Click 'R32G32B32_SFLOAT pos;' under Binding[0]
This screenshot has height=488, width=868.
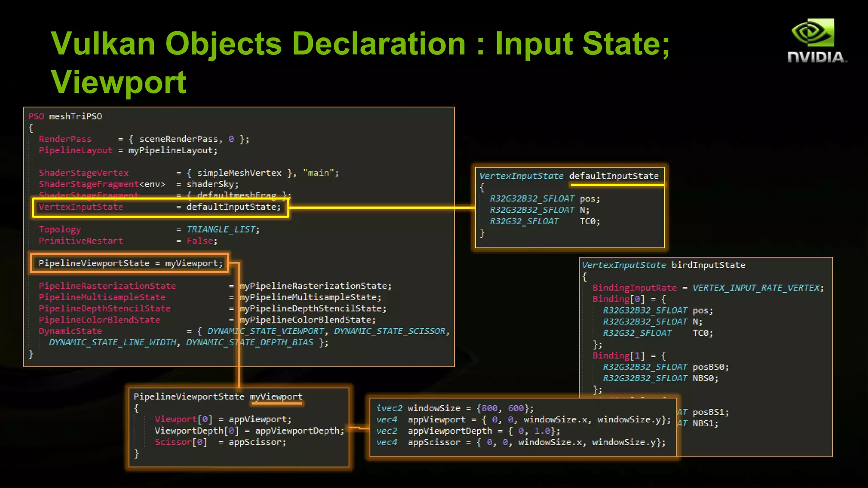point(658,311)
